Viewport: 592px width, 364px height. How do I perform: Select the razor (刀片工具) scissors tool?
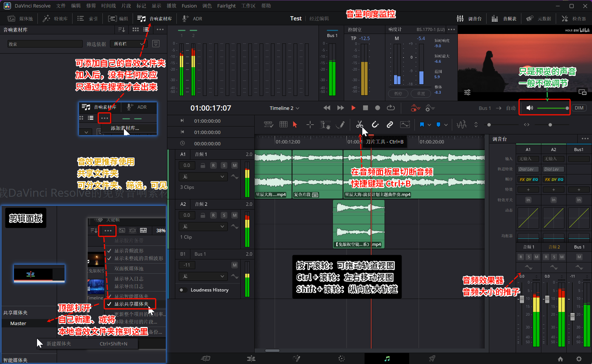359,125
